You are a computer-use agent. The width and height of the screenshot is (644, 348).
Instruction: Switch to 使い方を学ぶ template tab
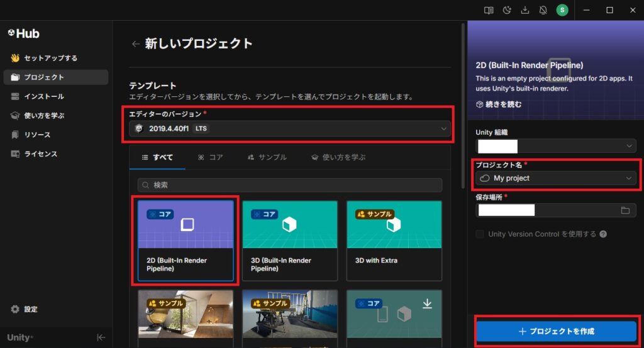[338, 157]
